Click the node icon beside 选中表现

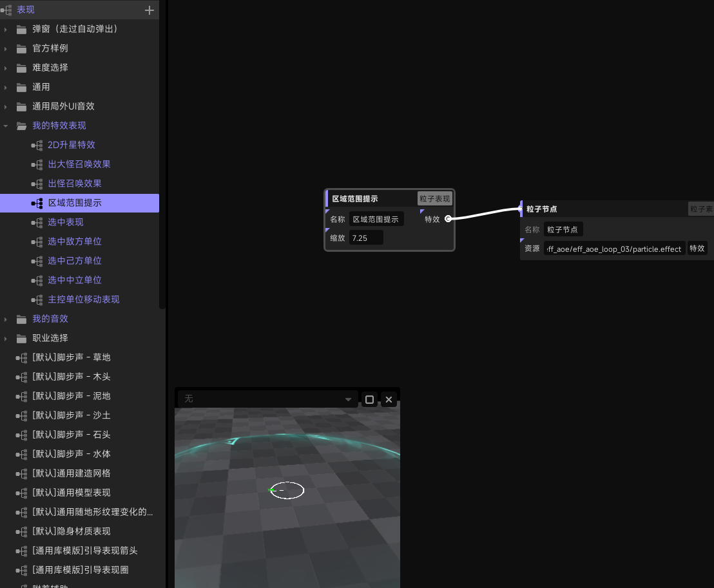coord(37,223)
